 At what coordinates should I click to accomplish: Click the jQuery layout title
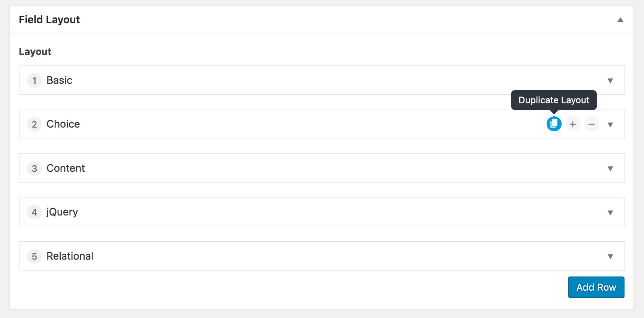coord(62,212)
